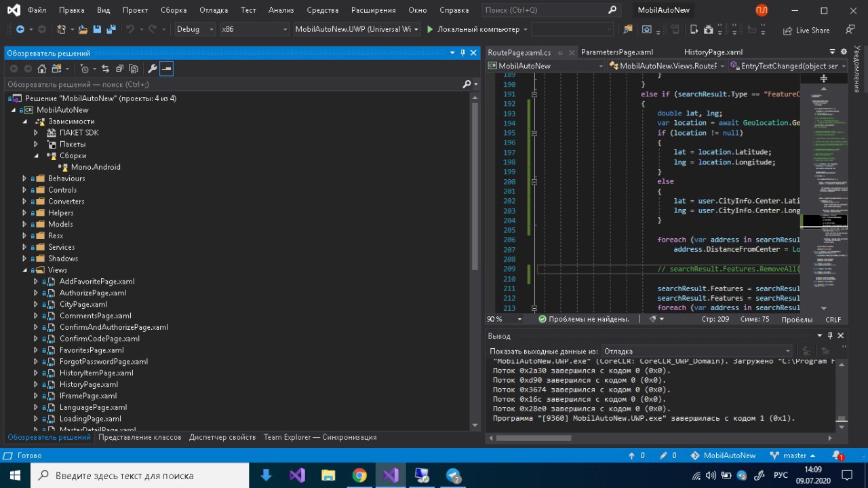Click the Switch Views icon in Solution Explorer

57,69
